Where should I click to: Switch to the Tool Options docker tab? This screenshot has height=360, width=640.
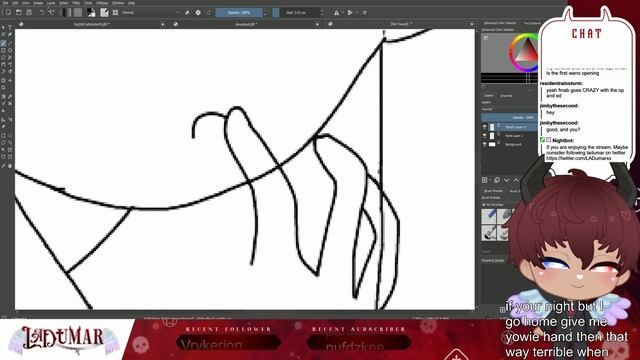click(x=532, y=23)
